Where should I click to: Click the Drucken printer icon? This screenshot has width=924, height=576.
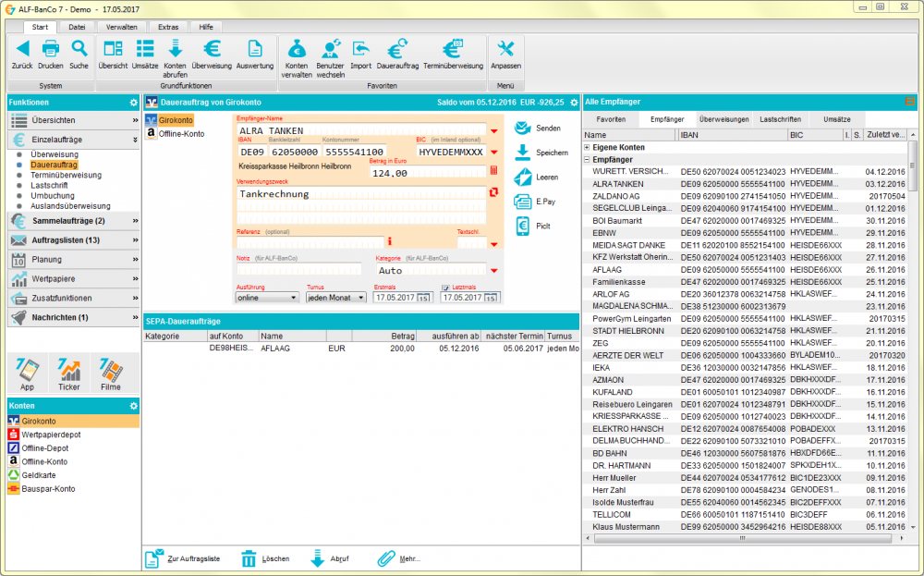[51, 50]
